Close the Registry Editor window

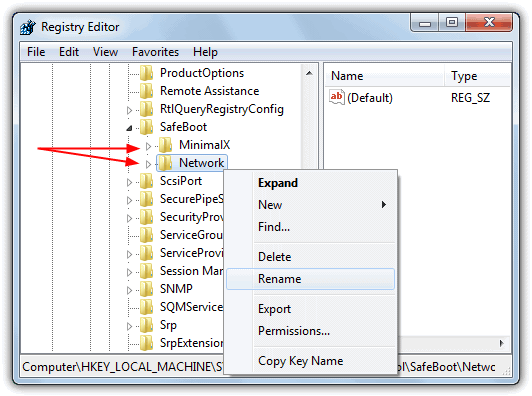pyautogui.click(x=489, y=23)
